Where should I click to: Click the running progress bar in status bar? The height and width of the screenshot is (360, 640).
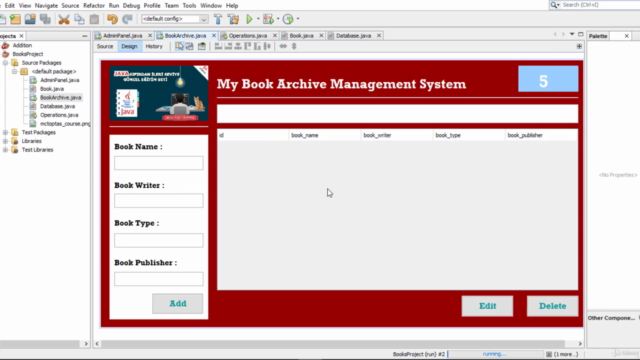pyautogui.click(x=495, y=354)
